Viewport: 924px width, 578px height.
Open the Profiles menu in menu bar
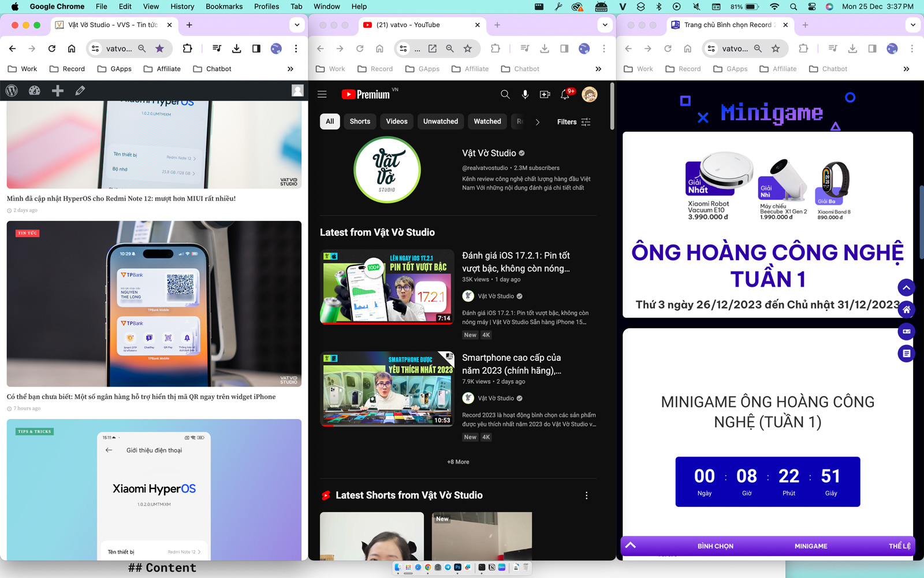click(266, 6)
